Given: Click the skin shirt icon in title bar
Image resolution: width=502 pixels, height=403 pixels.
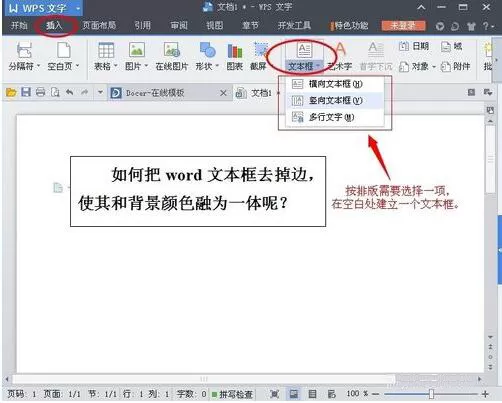Looking at the screenshot, I should point(471,26).
